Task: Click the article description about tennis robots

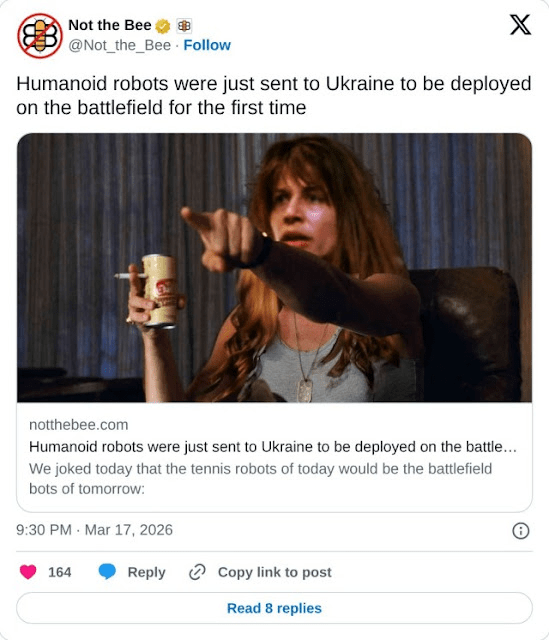Action: [x=260, y=478]
